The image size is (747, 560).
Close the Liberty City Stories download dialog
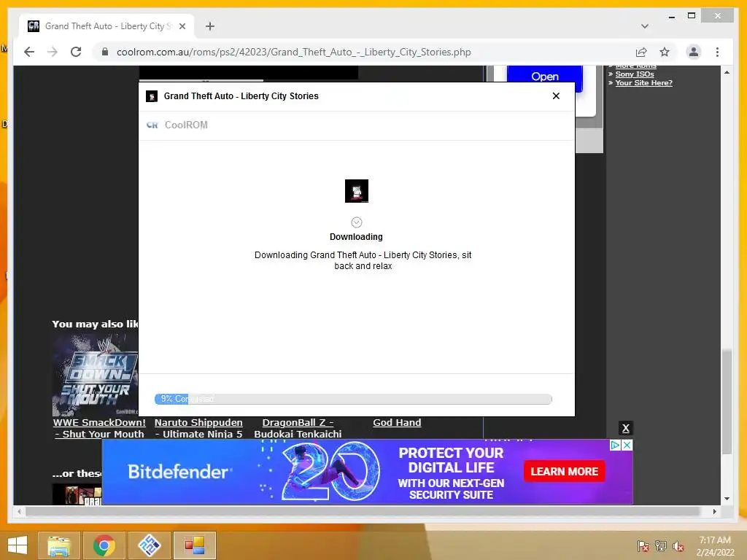[556, 96]
